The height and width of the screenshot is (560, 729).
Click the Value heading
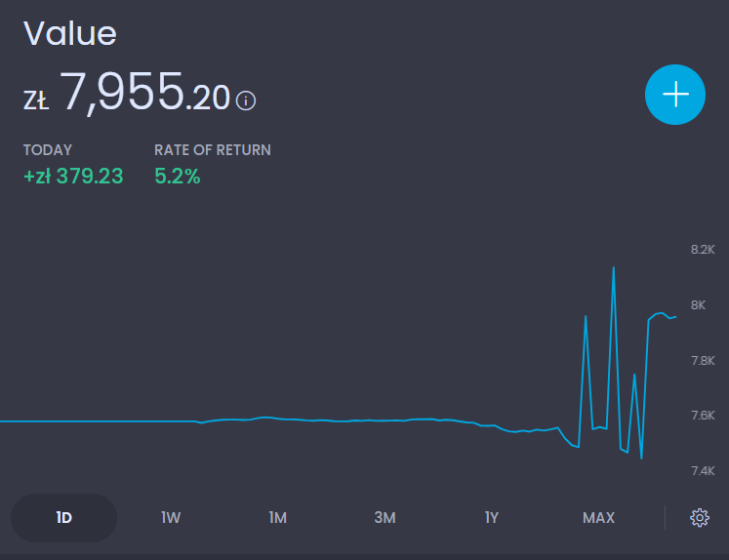tap(70, 34)
